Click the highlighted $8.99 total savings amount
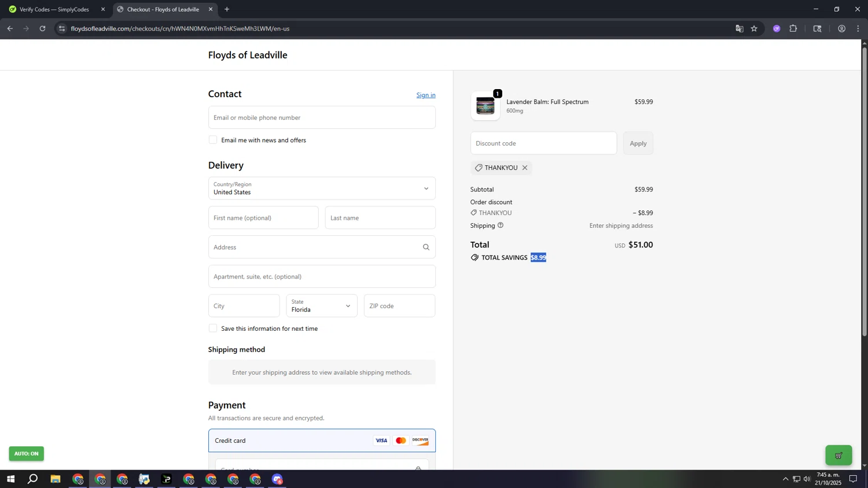Image resolution: width=868 pixels, height=488 pixels. (x=538, y=258)
